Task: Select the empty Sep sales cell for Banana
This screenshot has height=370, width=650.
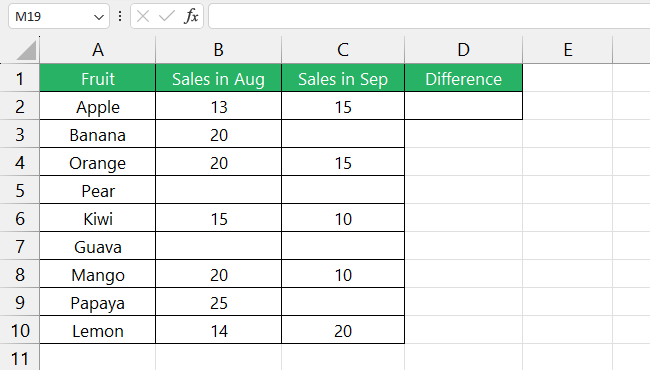Action: click(x=343, y=134)
